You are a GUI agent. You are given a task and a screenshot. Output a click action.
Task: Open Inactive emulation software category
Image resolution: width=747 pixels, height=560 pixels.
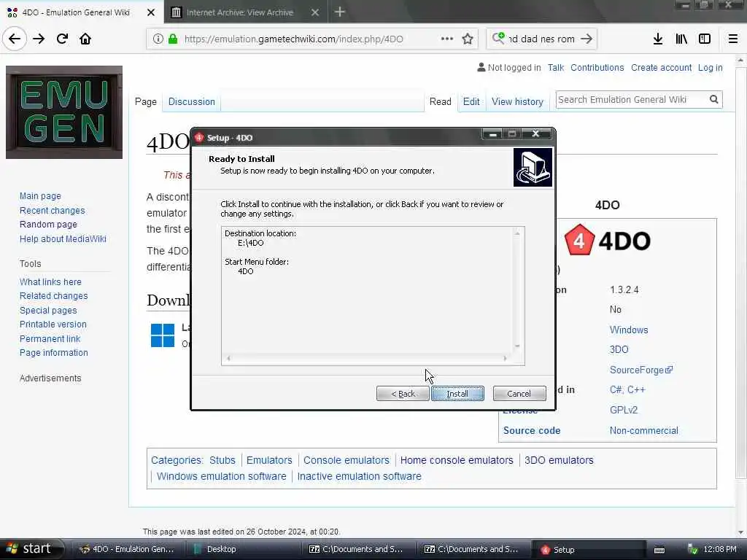tap(359, 477)
